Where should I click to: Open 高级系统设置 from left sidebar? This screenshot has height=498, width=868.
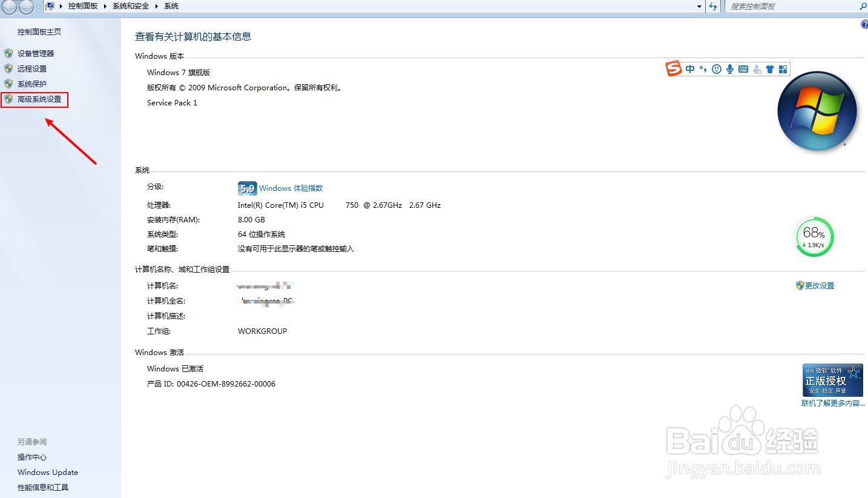click(x=39, y=99)
